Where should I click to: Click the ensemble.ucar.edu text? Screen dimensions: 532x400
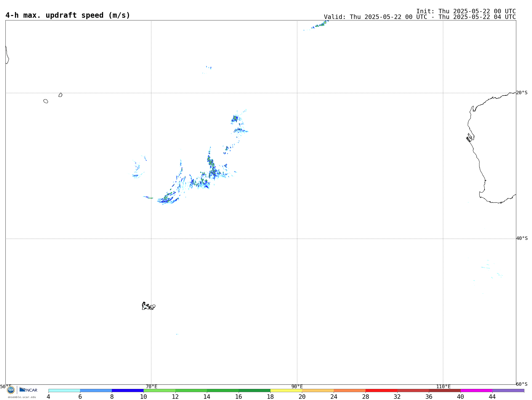[x=22, y=397]
